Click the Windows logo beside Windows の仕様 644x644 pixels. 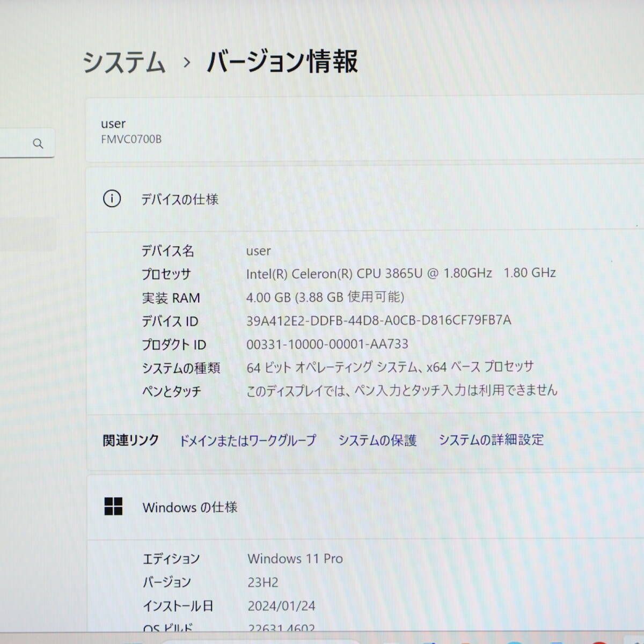click(113, 507)
